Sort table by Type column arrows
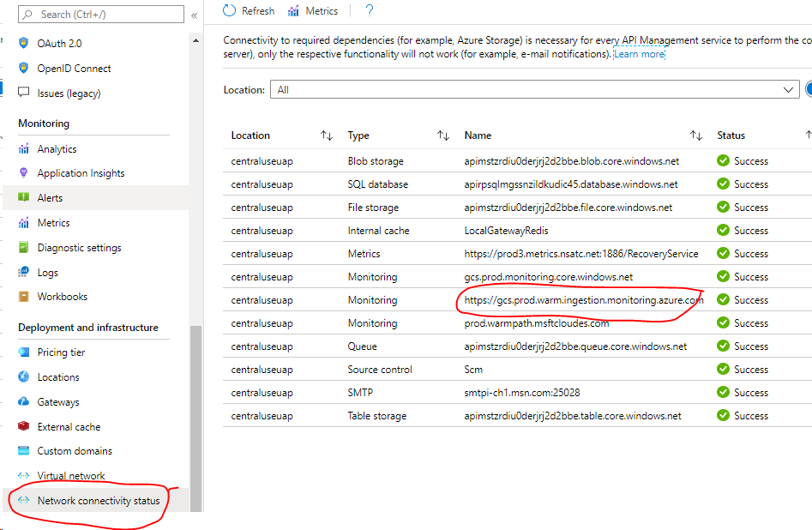The image size is (812, 530). tap(442, 136)
